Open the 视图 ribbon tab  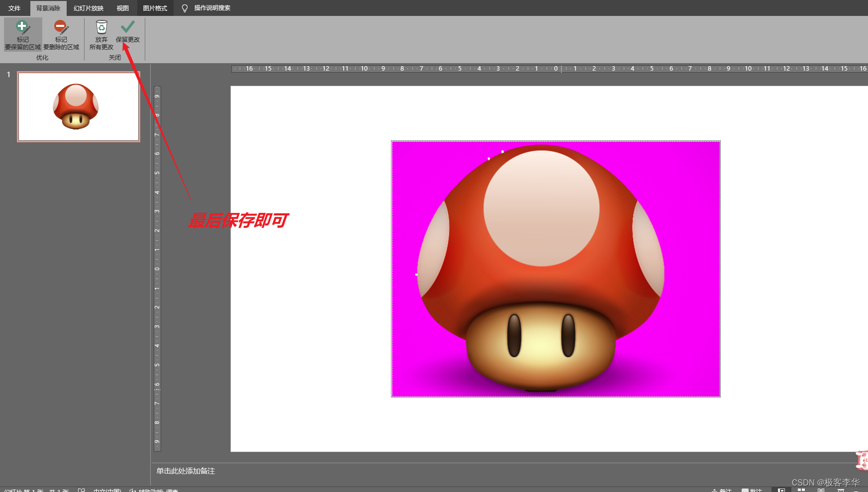122,8
